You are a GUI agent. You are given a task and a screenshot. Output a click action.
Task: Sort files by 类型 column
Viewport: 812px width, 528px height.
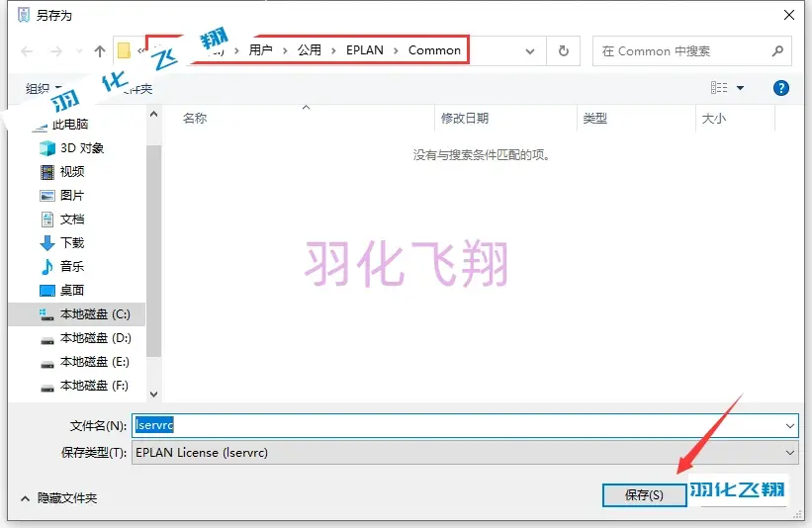[594, 118]
